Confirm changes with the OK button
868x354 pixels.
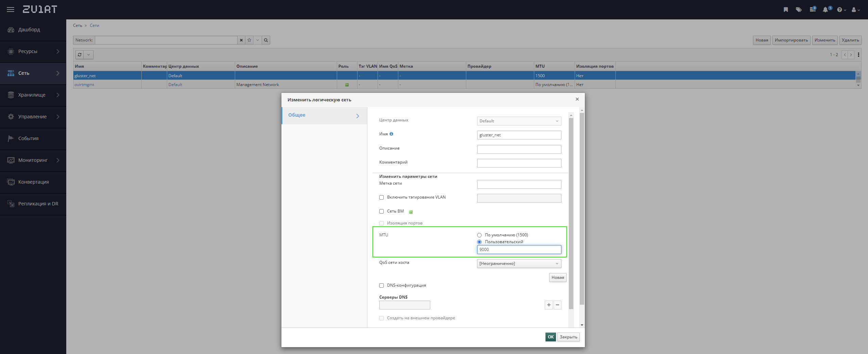click(x=551, y=337)
